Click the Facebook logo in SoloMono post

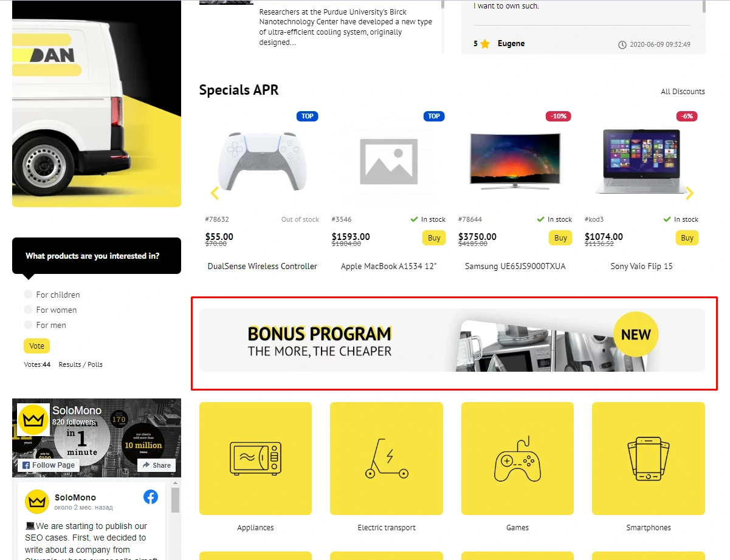[151, 497]
